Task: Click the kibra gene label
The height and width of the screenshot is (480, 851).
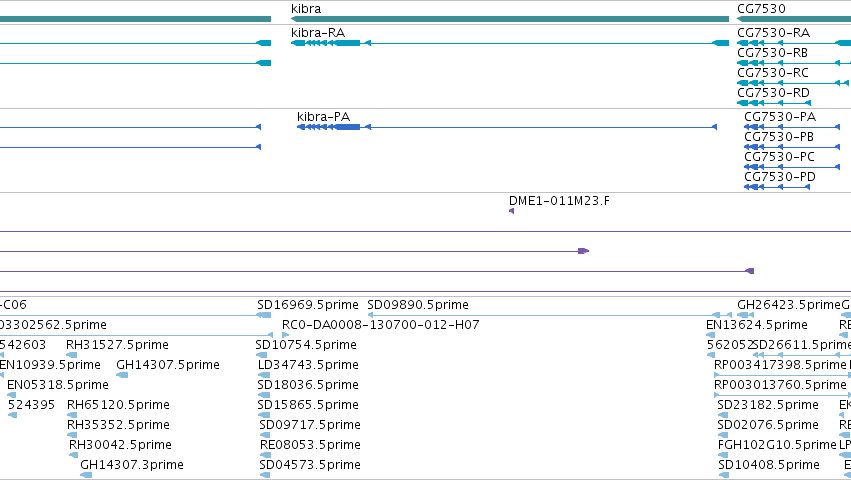Action: click(306, 9)
